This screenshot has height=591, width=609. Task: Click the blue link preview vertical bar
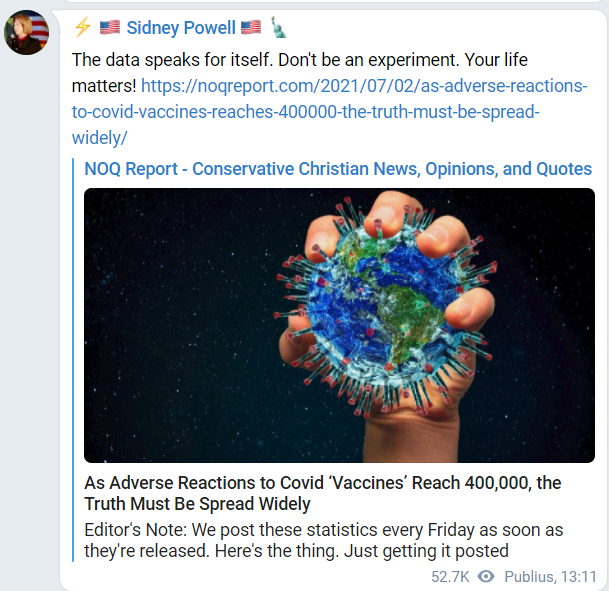pos(77,360)
